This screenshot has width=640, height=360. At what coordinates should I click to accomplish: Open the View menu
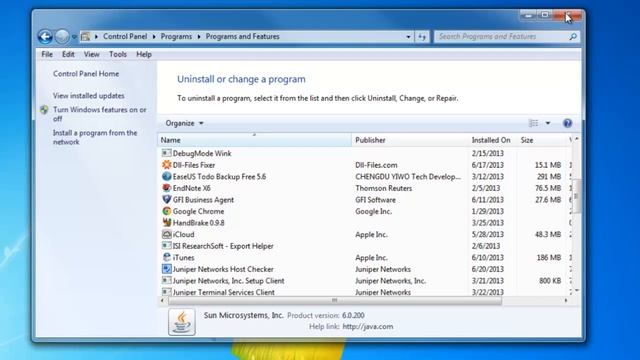pos(91,54)
